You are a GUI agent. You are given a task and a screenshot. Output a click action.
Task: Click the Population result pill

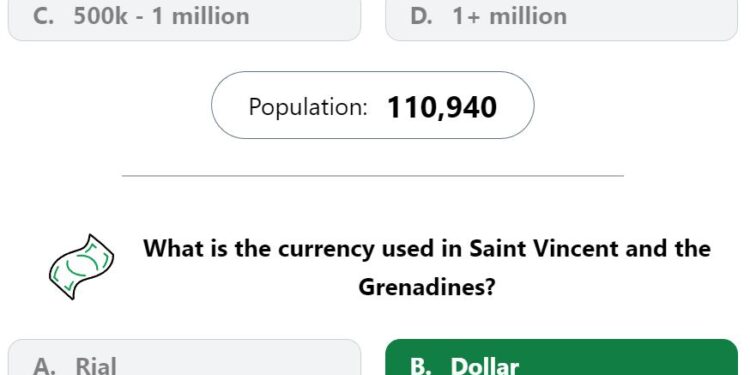pos(373,105)
